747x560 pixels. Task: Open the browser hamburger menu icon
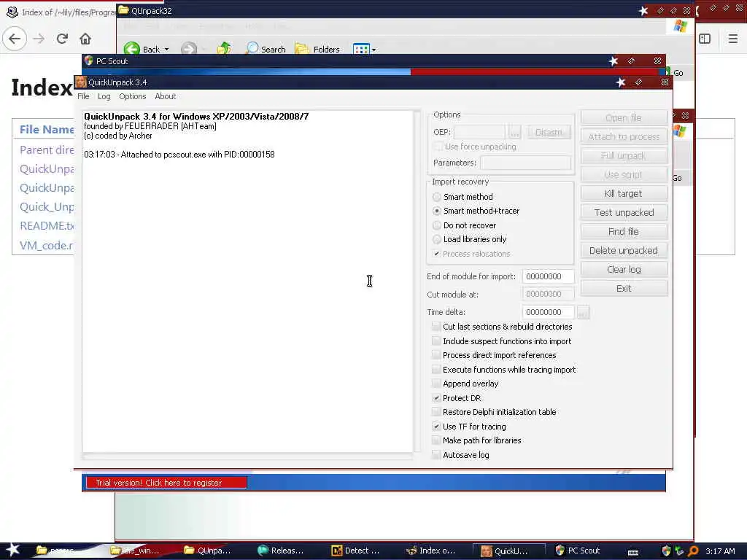point(732,39)
